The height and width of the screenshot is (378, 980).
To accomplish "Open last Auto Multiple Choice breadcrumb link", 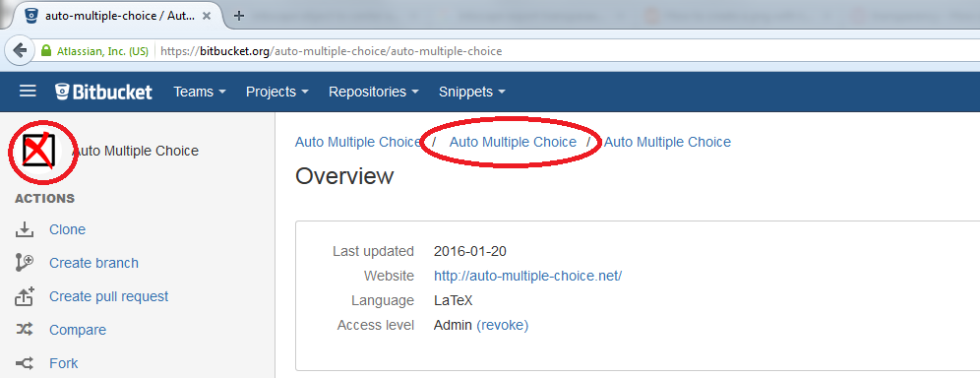I will (x=667, y=142).
